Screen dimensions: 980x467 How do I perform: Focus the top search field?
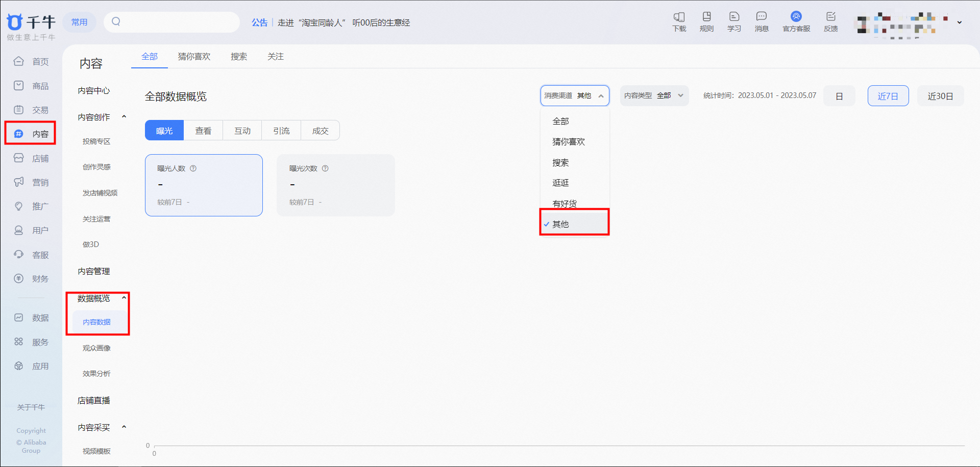coord(171,22)
